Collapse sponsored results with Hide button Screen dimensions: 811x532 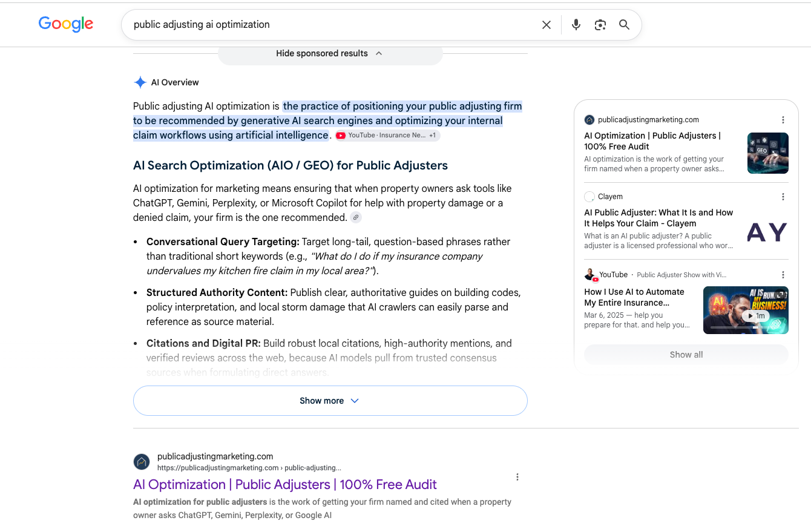pos(330,53)
